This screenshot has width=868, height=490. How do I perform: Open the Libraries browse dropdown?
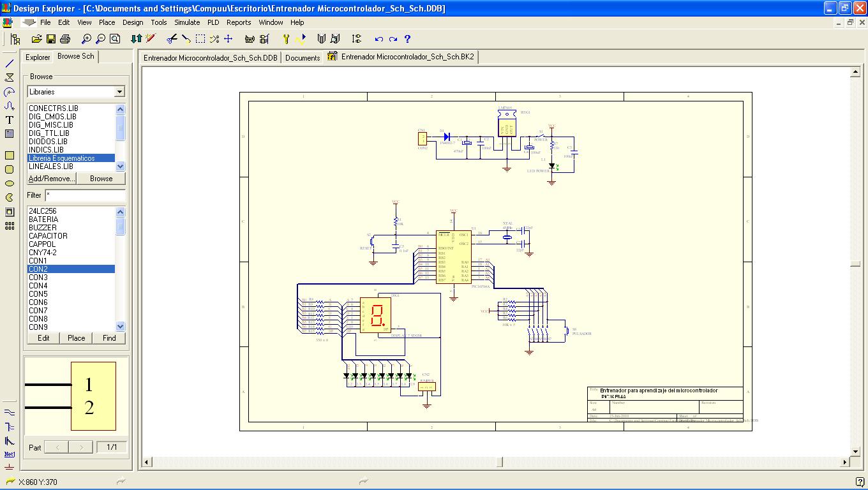(x=119, y=91)
